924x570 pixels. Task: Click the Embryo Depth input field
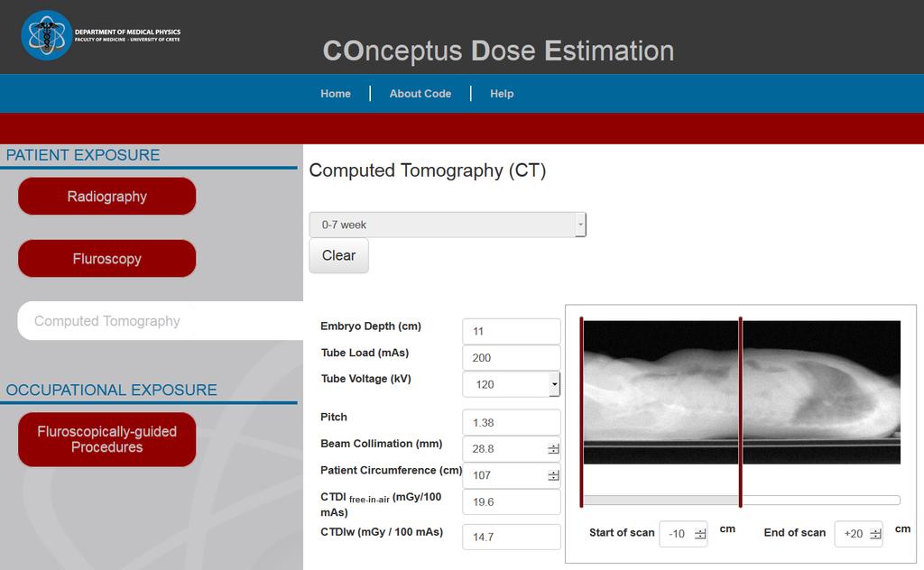click(x=511, y=332)
